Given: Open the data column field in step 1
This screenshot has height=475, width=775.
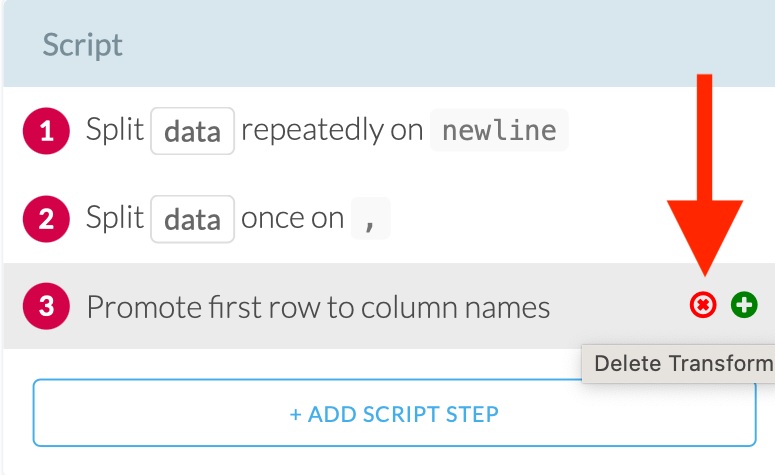Looking at the screenshot, I should (192, 131).
